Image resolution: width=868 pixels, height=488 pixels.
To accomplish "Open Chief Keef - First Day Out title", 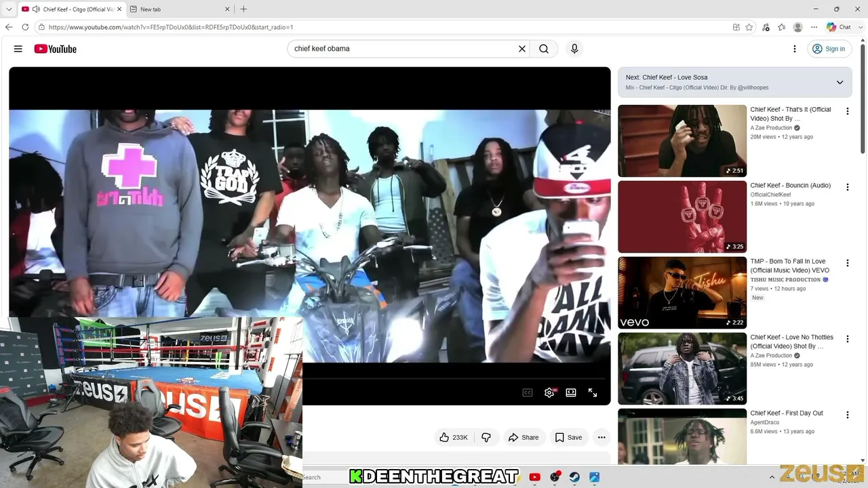I will coord(787,413).
